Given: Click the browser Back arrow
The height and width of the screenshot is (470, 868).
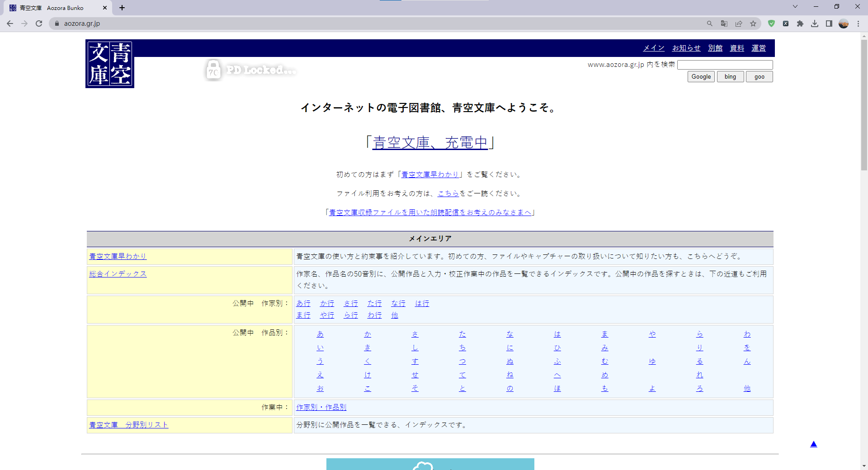Looking at the screenshot, I should point(10,23).
